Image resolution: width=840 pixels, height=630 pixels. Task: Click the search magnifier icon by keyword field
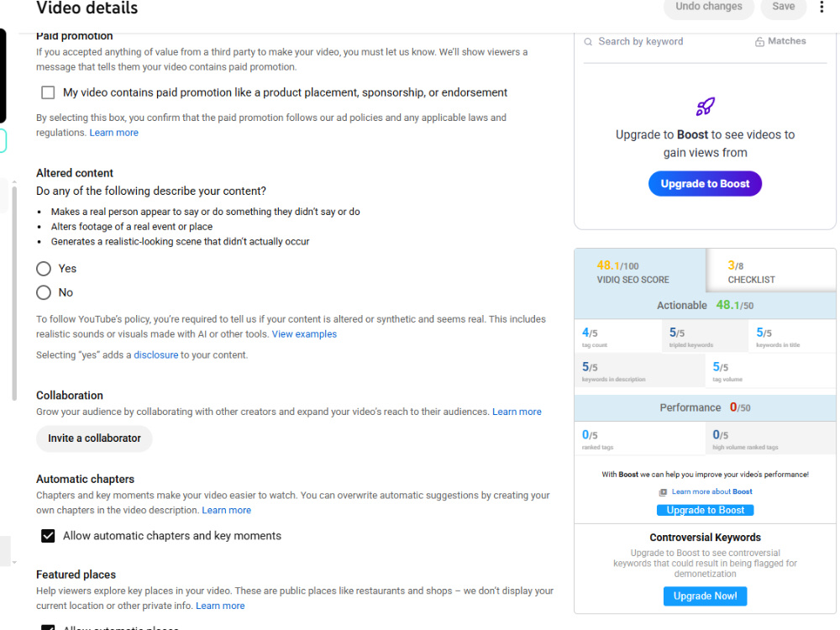[588, 42]
